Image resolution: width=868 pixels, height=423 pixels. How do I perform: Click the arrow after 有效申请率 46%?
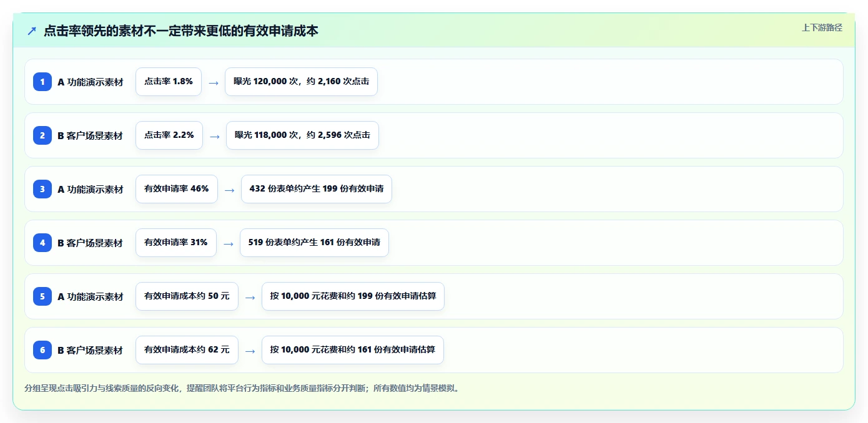(230, 190)
